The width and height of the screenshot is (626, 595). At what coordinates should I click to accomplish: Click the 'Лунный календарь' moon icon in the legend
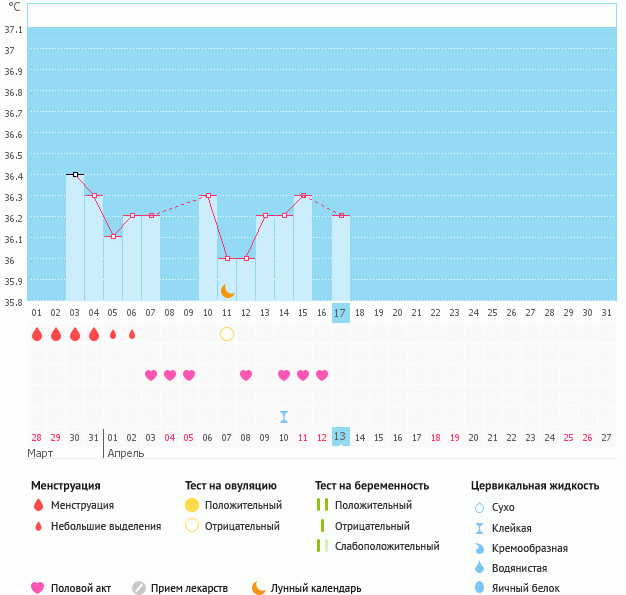(x=259, y=588)
